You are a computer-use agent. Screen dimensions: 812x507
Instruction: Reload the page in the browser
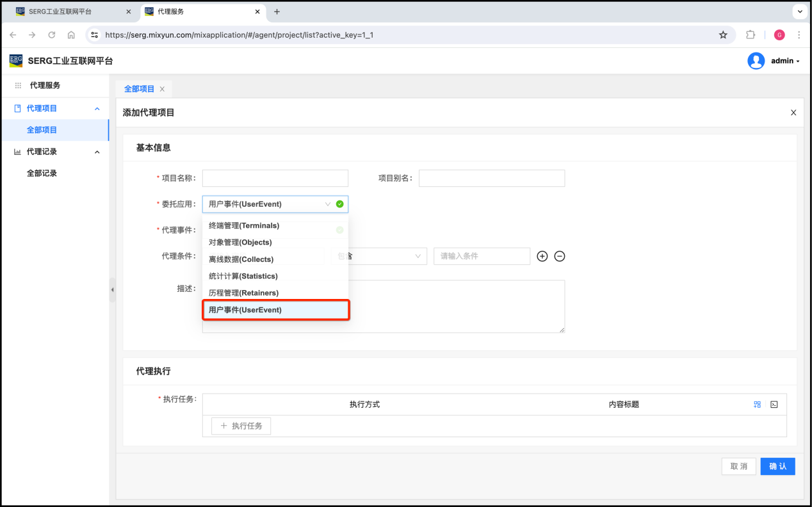click(x=52, y=35)
